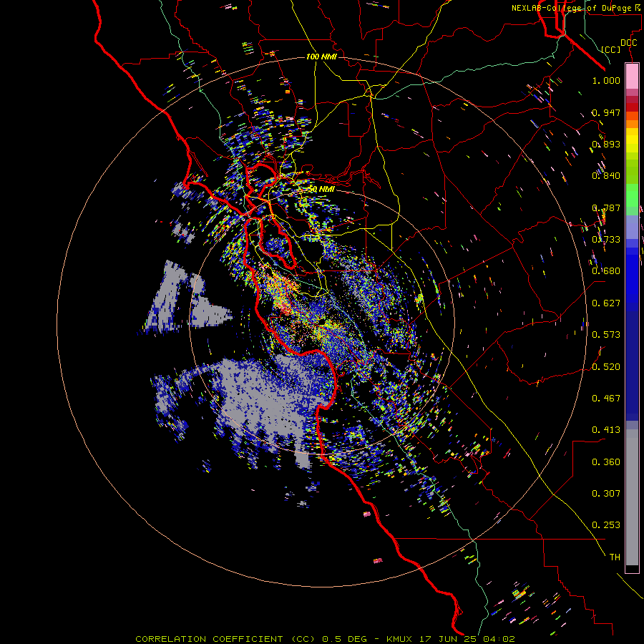Click the 0.947 scale value
Screen dimensions: 644x644
click(x=606, y=112)
